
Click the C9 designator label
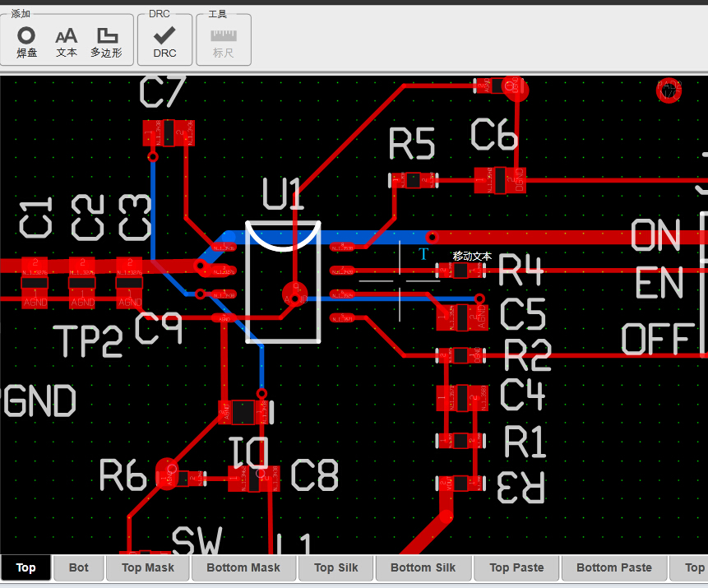159,328
